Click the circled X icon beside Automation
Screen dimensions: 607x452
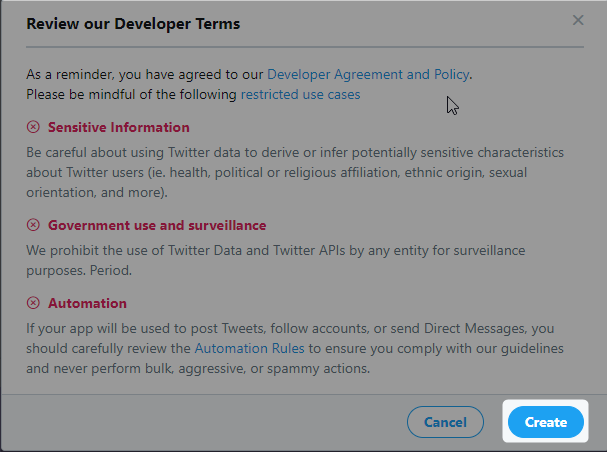(x=33, y=303)
